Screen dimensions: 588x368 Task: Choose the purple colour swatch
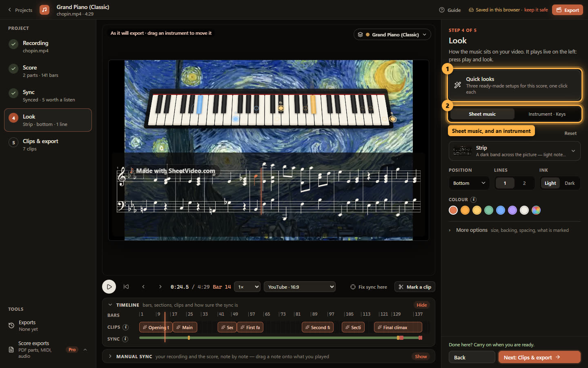(512, 210)
